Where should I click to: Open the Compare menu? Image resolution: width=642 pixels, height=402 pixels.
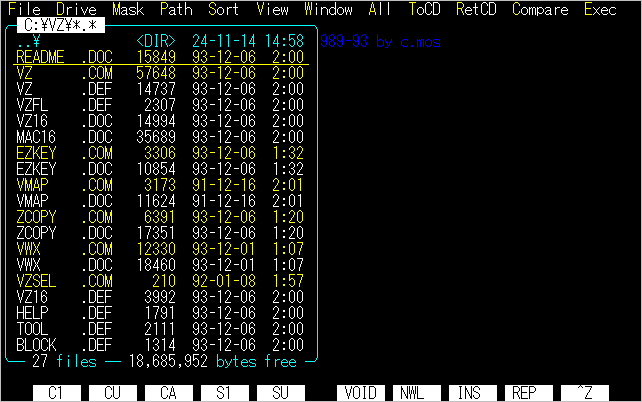point(540,9)
